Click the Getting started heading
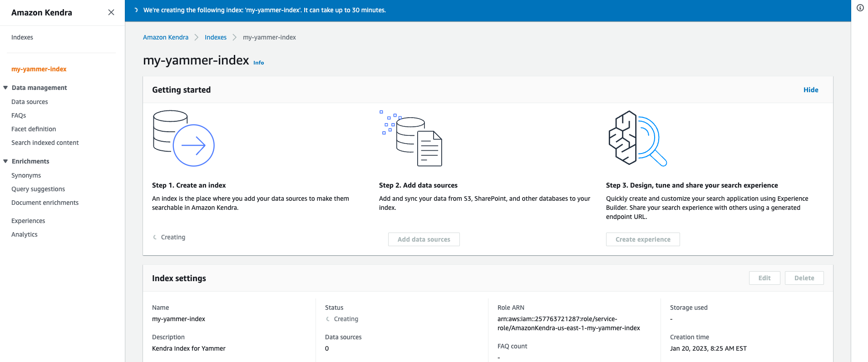 pos(181,90)
